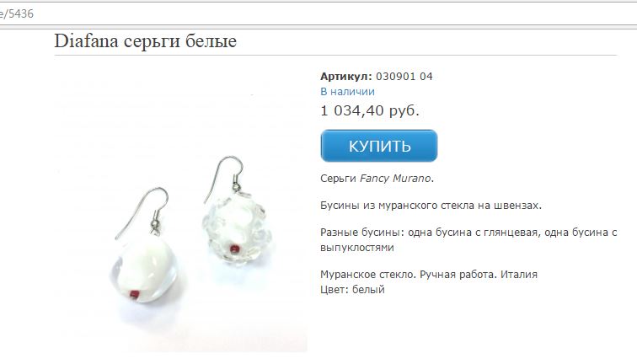Click the italic Fancy Murano text
Image resolution: width=637 pixels, height=364 pixels.
tap(395, 179)
